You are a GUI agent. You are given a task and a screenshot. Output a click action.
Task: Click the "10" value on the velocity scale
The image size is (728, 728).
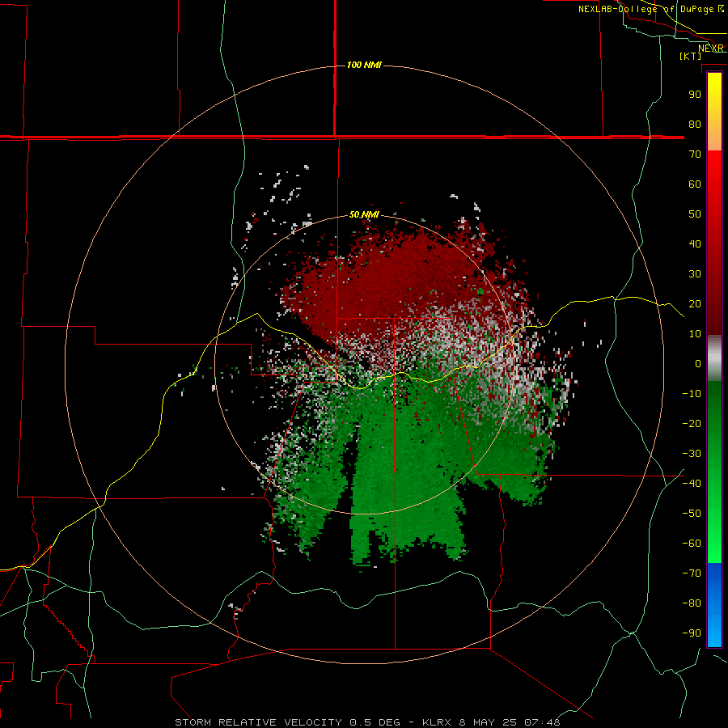tap(695, 334)
